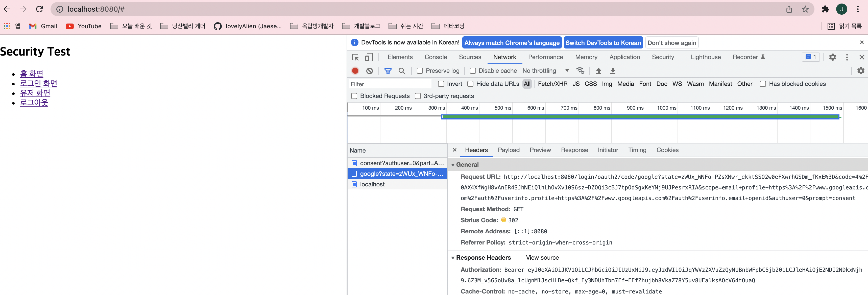Collapse the General headers section
The width and height of the screenshot is (868, 295).
(x=453, y=165)
